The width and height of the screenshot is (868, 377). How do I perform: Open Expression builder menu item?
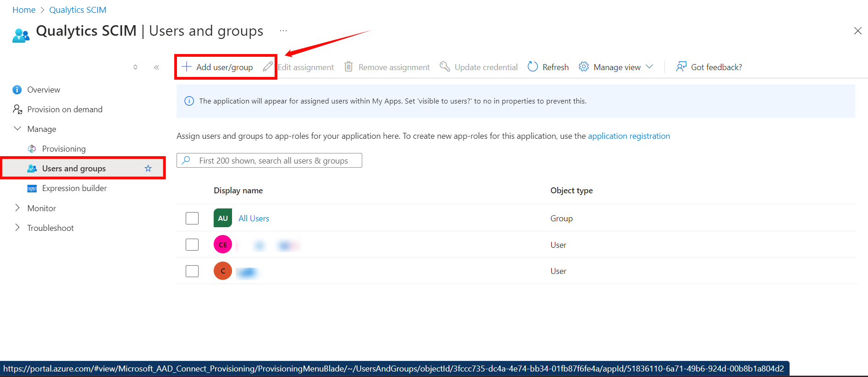click(x=74, y=188)
